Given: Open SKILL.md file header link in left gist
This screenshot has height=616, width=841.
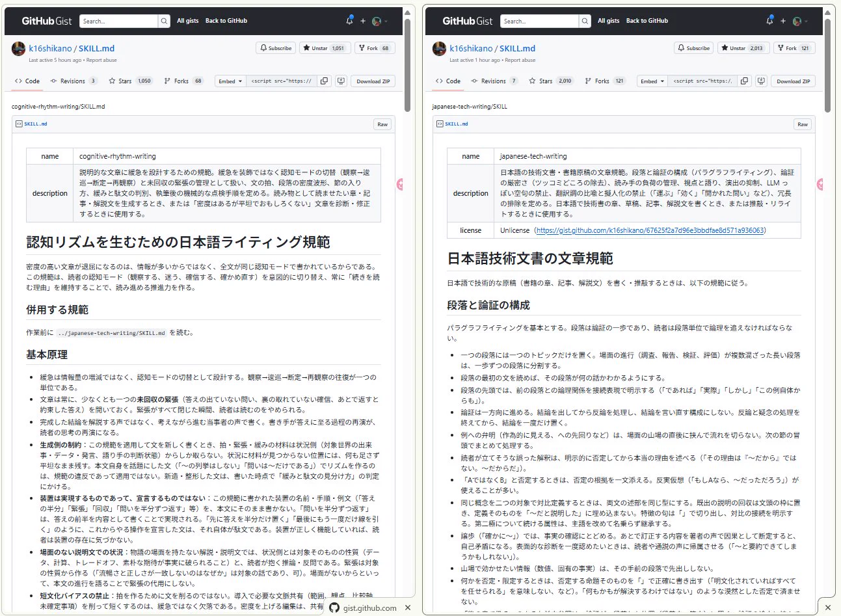Looking at the screenshot, I should pos(36,124).
